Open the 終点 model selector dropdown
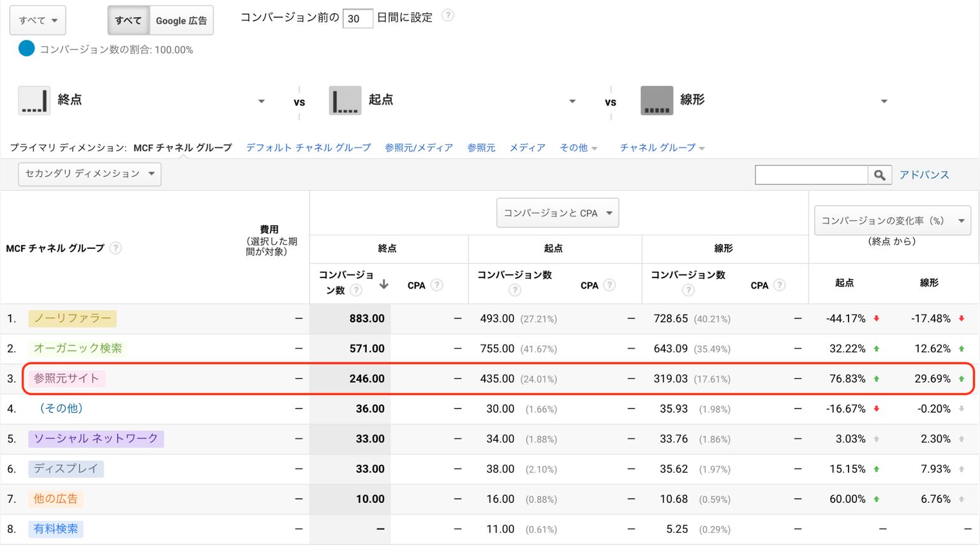Screen dimensions: 980x545 click(261, 101)
